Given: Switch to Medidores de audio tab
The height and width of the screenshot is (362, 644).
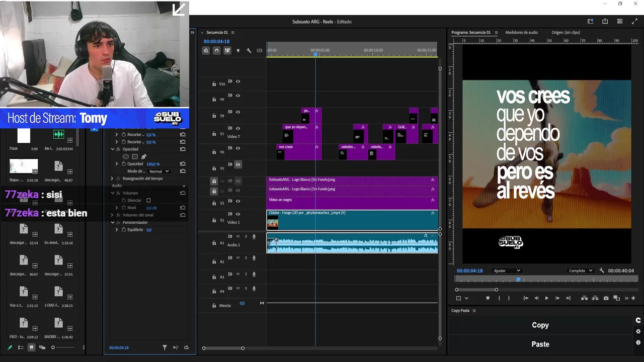Looking at the screenshot, I should [x=521, y=32].
